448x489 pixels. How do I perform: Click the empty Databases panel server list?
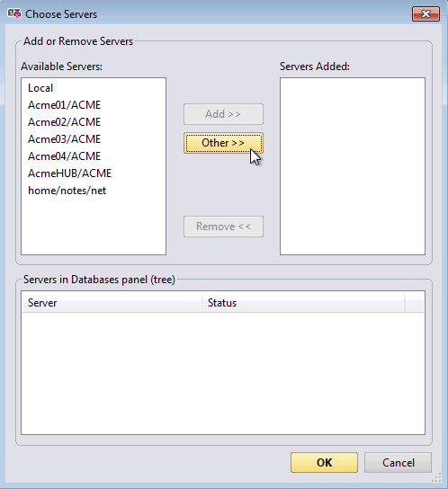click(x=223, y=373)
